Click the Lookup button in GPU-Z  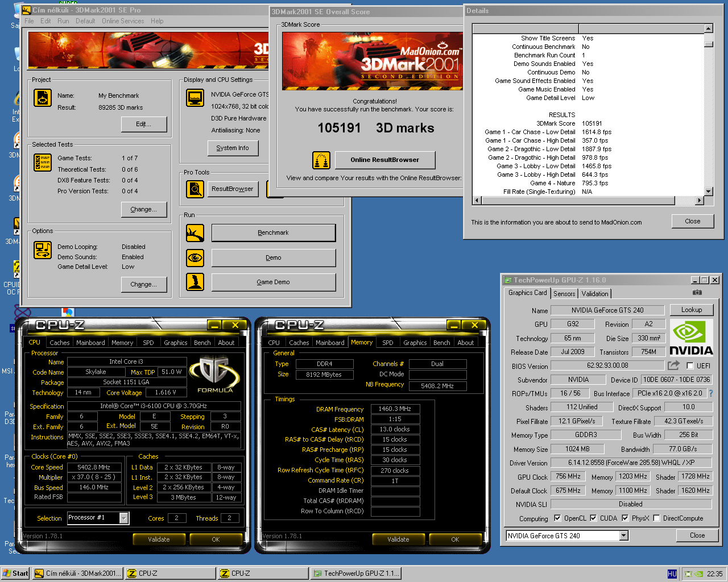point(692,310)
